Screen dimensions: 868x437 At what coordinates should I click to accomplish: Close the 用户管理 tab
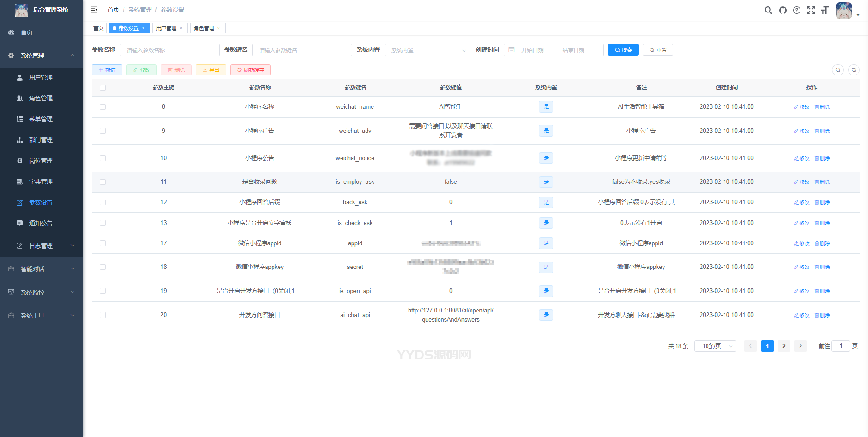[x=181, y=28]
